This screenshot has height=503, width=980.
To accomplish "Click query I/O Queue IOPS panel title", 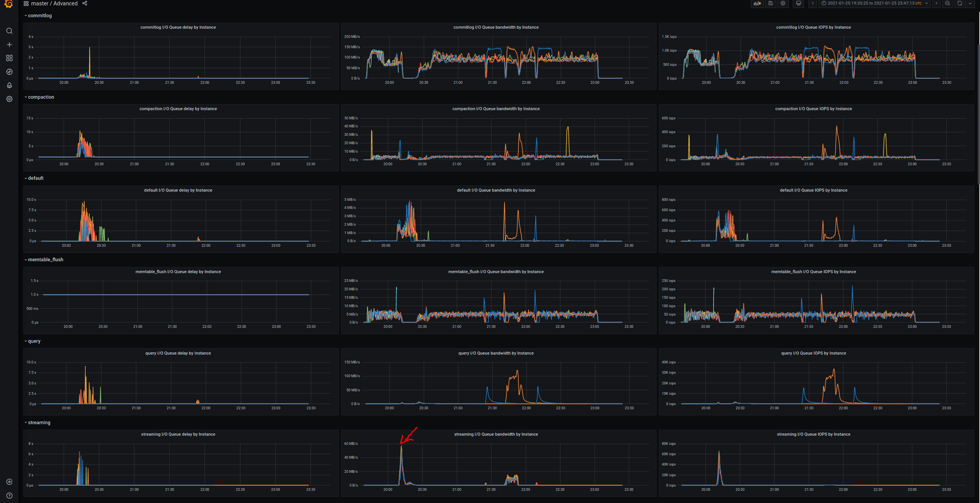I will click(x=813, y=353).
